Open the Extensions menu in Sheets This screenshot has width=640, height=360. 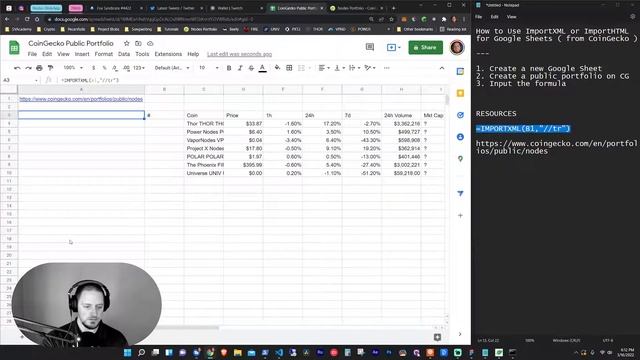click(168, 54)
